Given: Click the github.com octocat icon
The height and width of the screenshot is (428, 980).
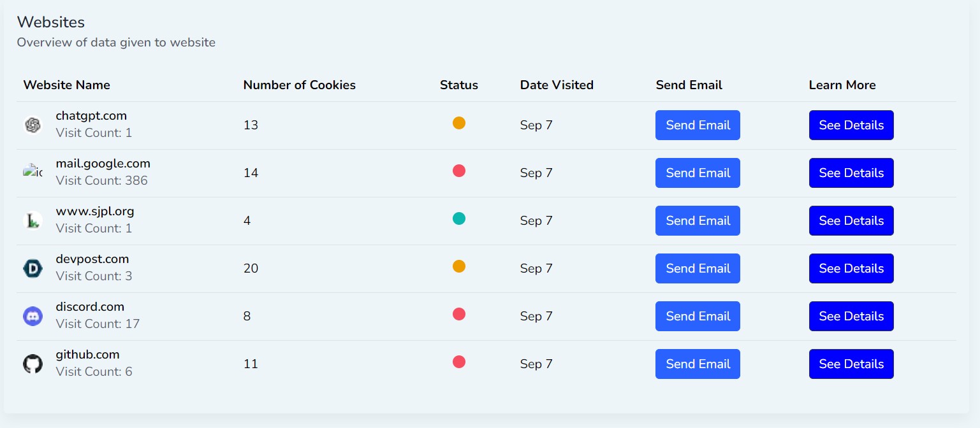Looking at the screenshot, I should coord(33,364).
